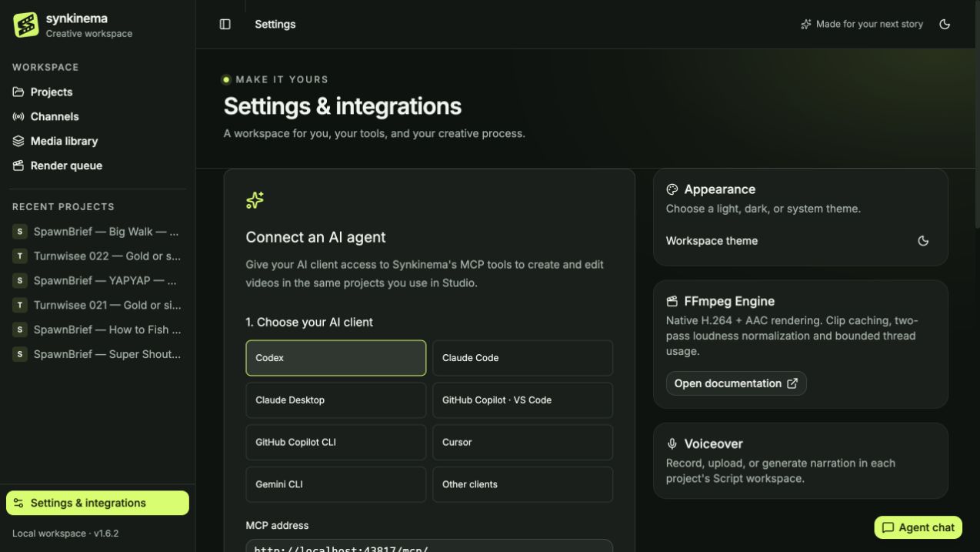Click the S badge for SpawnBrief Big Walk
This screenshot has height=552, width=980.
coord(20,231)
